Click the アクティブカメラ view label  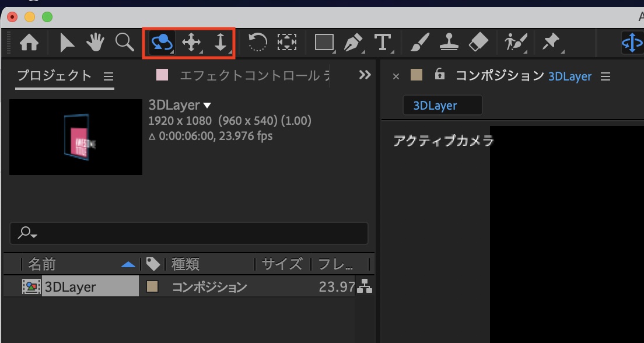click(443, 141)
